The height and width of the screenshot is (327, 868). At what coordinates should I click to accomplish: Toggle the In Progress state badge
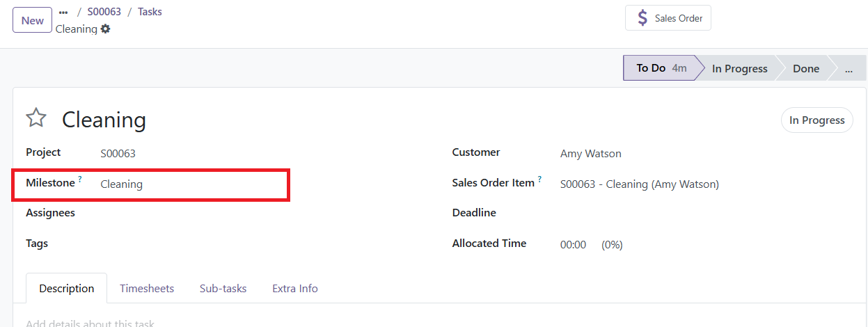point(817,120)
